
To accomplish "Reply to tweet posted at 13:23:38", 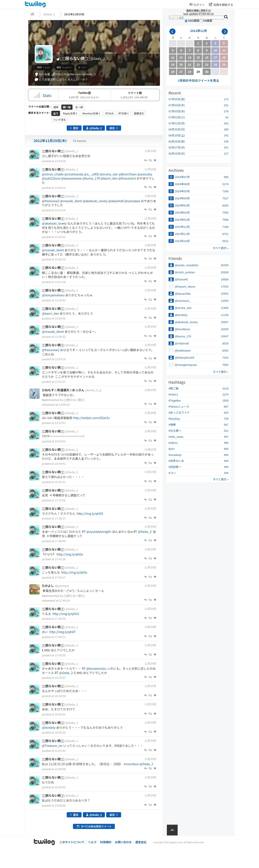I will point(145,160).
